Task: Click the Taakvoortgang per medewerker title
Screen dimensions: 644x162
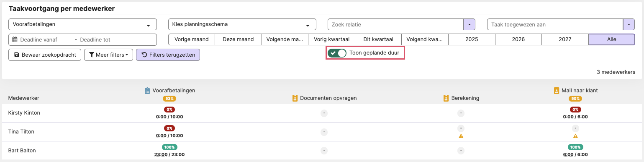Action: 62,9
